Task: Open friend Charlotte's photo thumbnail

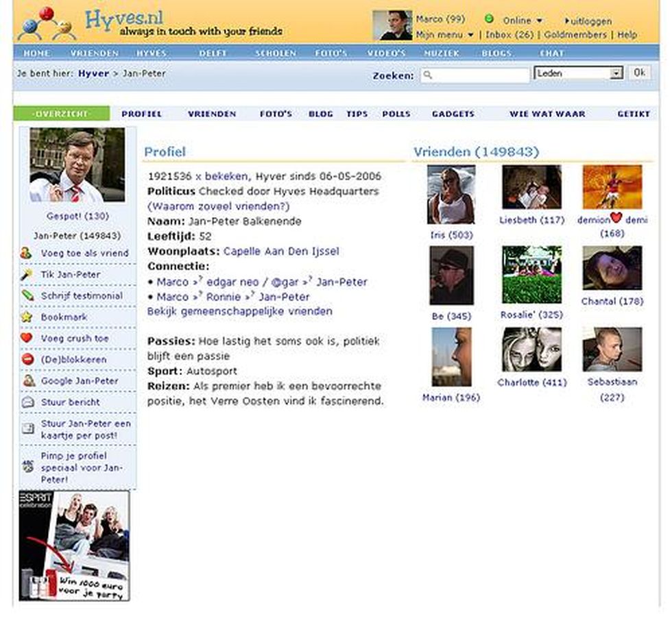Action: [x=531, y=350]
